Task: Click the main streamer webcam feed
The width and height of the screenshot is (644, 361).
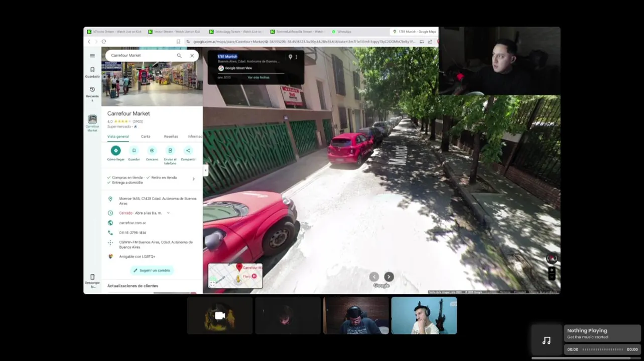Action: coord(499,61)
